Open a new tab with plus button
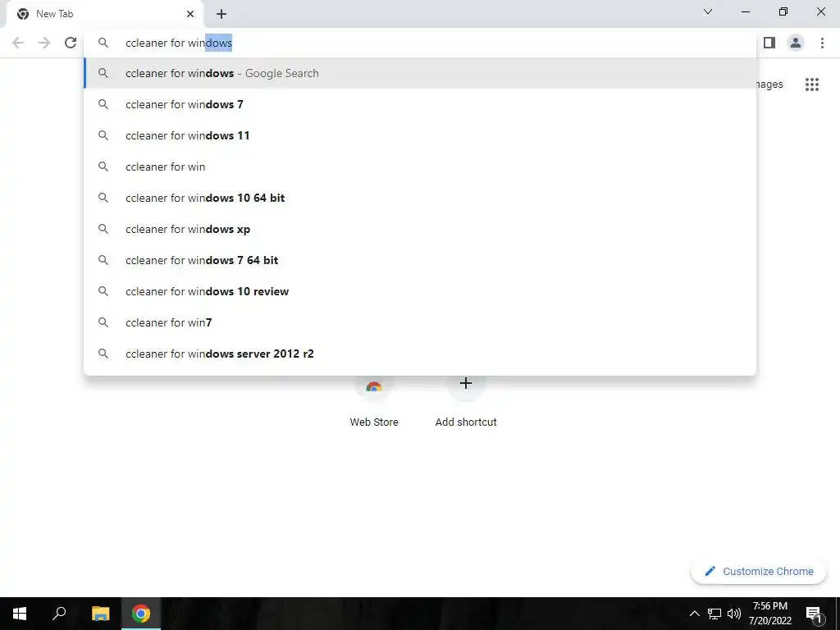Image resolution: width=840 pixels, height=630 pixels. click(221, 14)
